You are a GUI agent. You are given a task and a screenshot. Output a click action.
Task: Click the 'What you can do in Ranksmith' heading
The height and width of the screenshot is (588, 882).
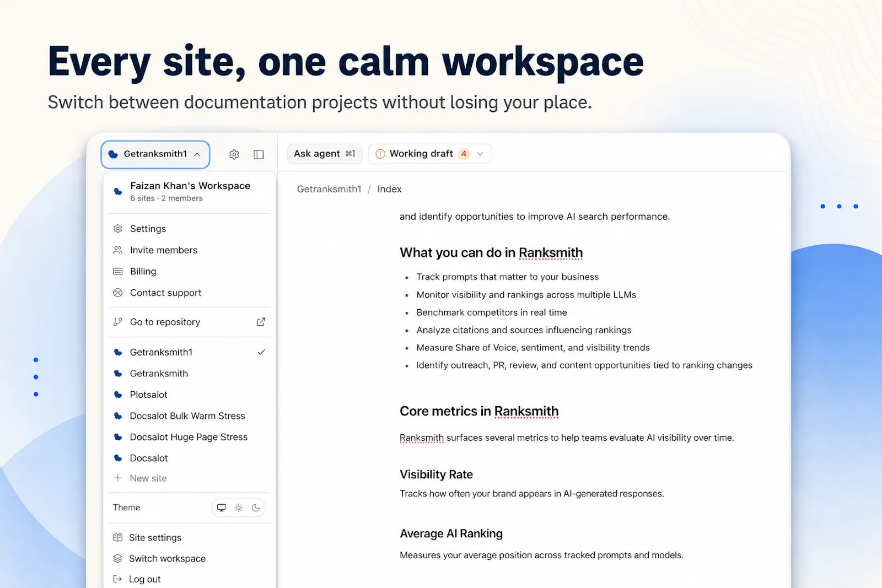[x=491, y=252]
